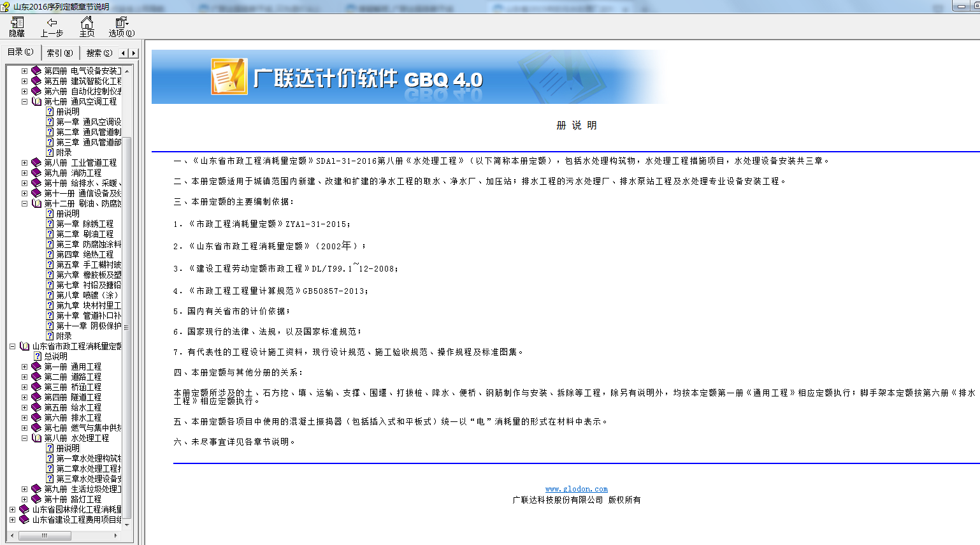The height and width of the screenshot is (545, 980).
Task: Select 第五章 手工糊衬玻 tree item
Action: 89,265
